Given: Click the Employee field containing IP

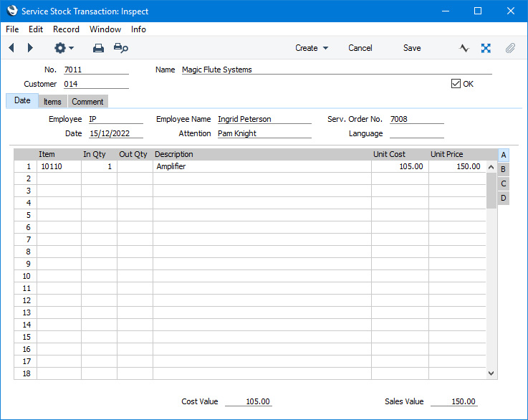Looking at the screenshot, I should point(116,119).
